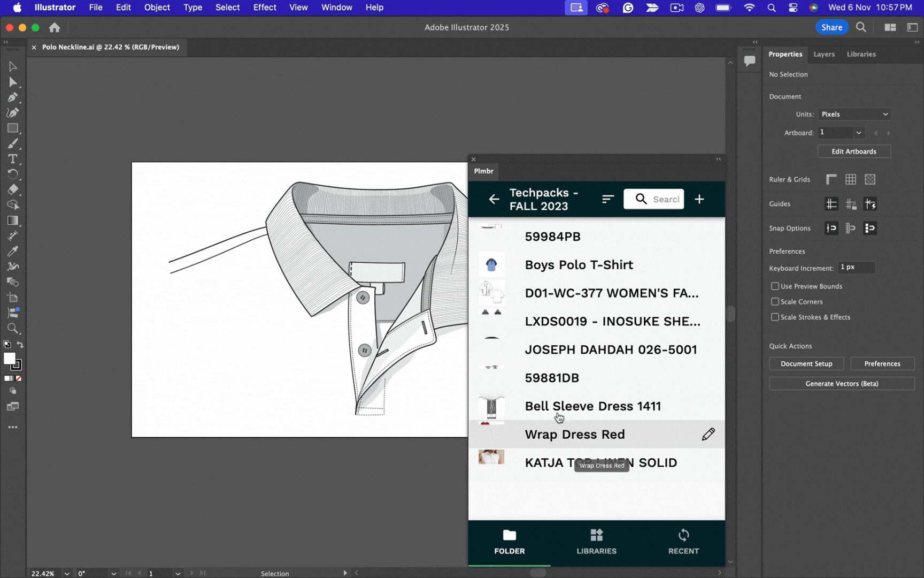This screenshot has height=578, width=924.
Task: Enable Scale Strokes & Effects checkbox
Action: point(775,317)
